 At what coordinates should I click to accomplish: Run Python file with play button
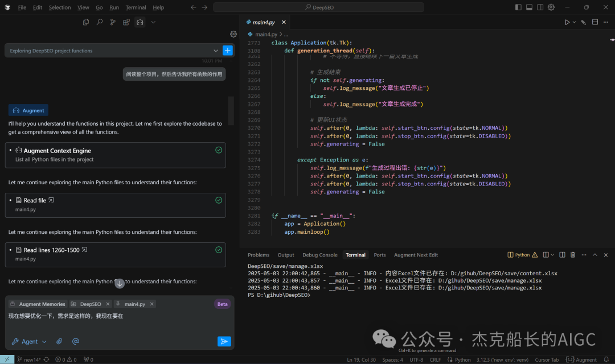tap(567, 22)
